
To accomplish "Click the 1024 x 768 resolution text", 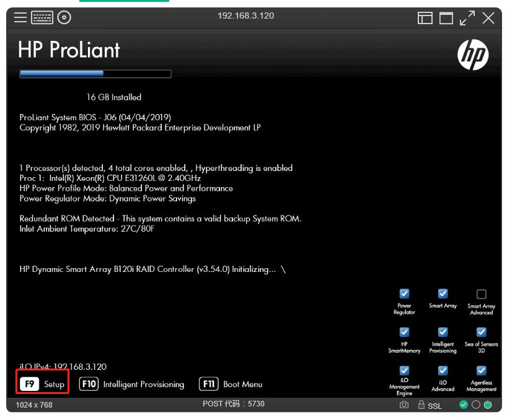I will (34, 405).
